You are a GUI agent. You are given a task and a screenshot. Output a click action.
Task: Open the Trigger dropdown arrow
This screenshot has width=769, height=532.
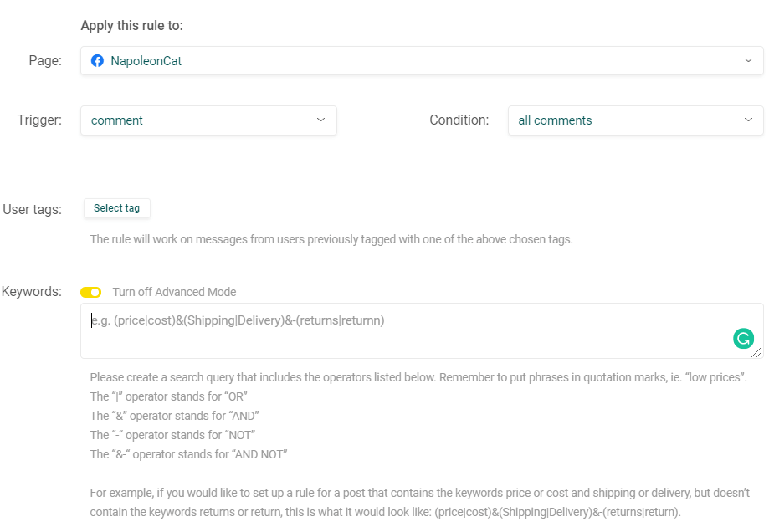(x=320, y=120)
